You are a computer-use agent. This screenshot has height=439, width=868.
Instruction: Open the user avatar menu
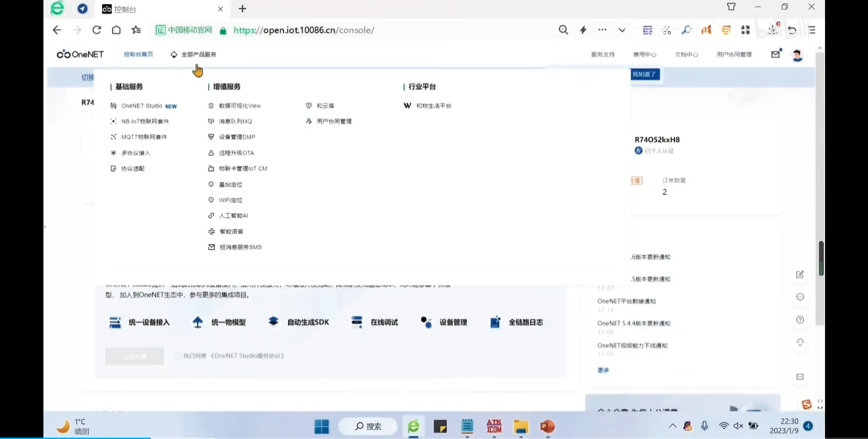(797, 55)
